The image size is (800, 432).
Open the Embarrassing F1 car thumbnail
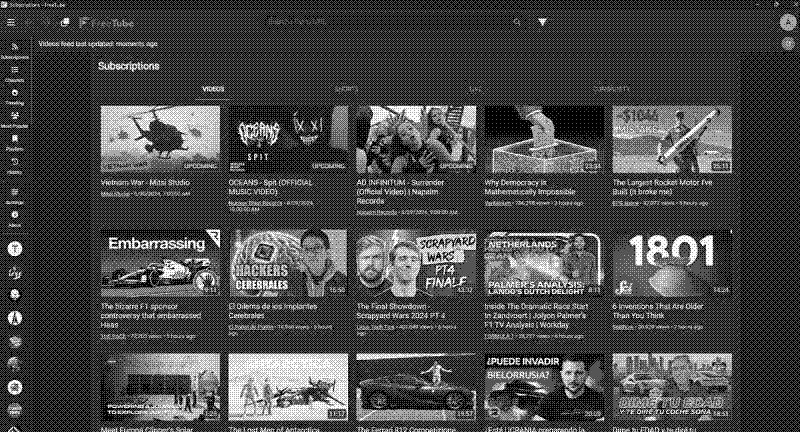pyautogui.click(x=160, y=263)
